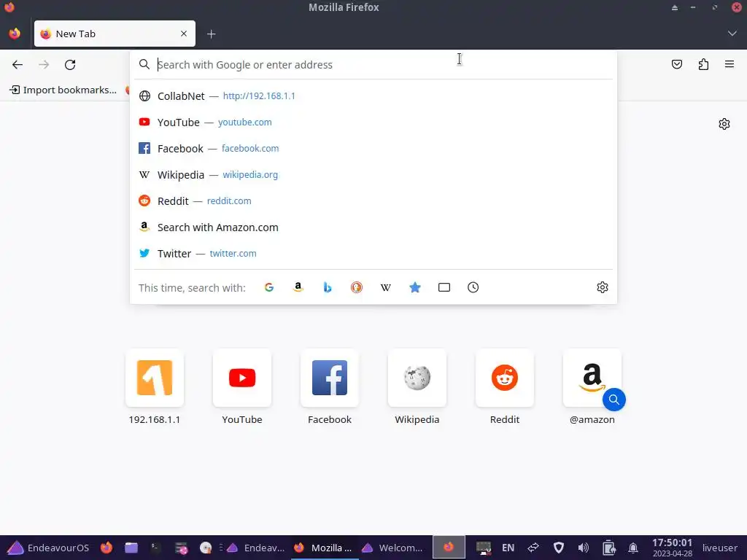Screen dimensions: 747x560
Task: Search this time with Wikipedia icon
Action: click(x=386, y=287)
